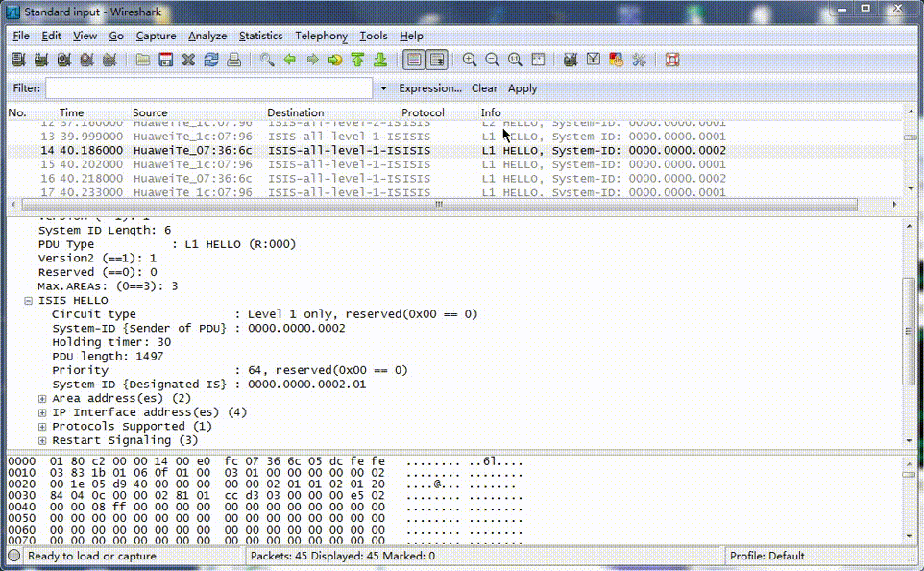Image resolution: width=924 pixels, height=571 pixels.
Task: Edit capture filters icon
Action: (570, 60)
